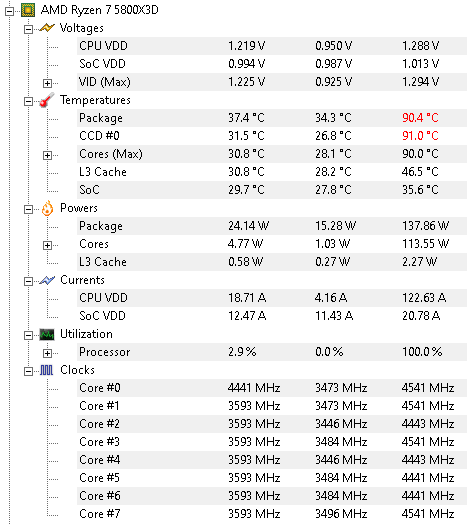Screen dimensions: 467x525
Task: Select the CPU VDD voltage row
Action: tap(272, 46)
